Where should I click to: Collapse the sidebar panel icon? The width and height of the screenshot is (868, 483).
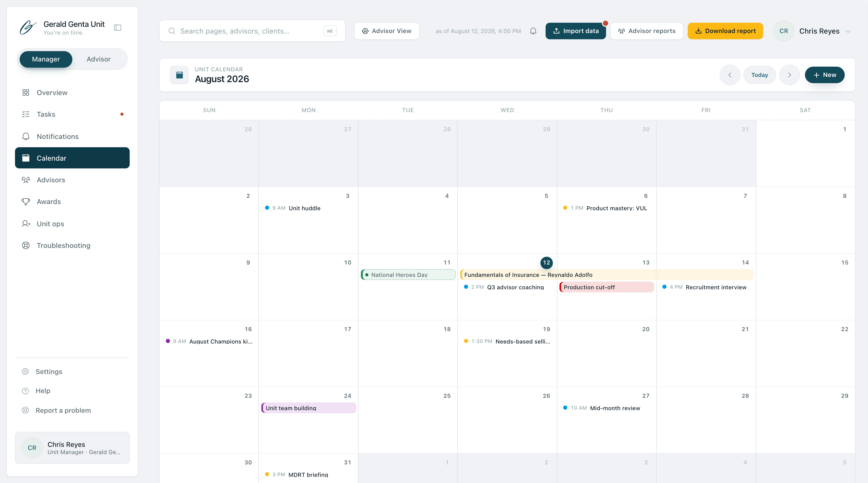tap(118, 28)
